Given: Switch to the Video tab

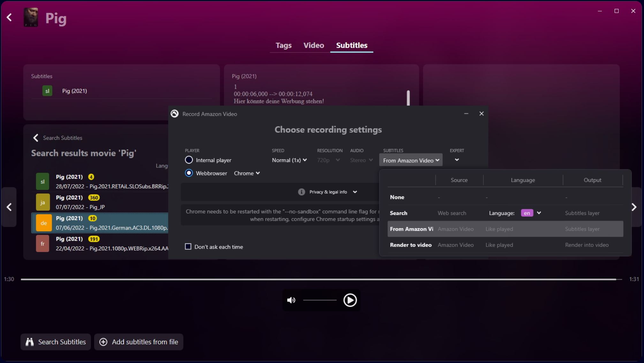Looking at the screenshot, I should pyautogui.click(x=314, y=45).
